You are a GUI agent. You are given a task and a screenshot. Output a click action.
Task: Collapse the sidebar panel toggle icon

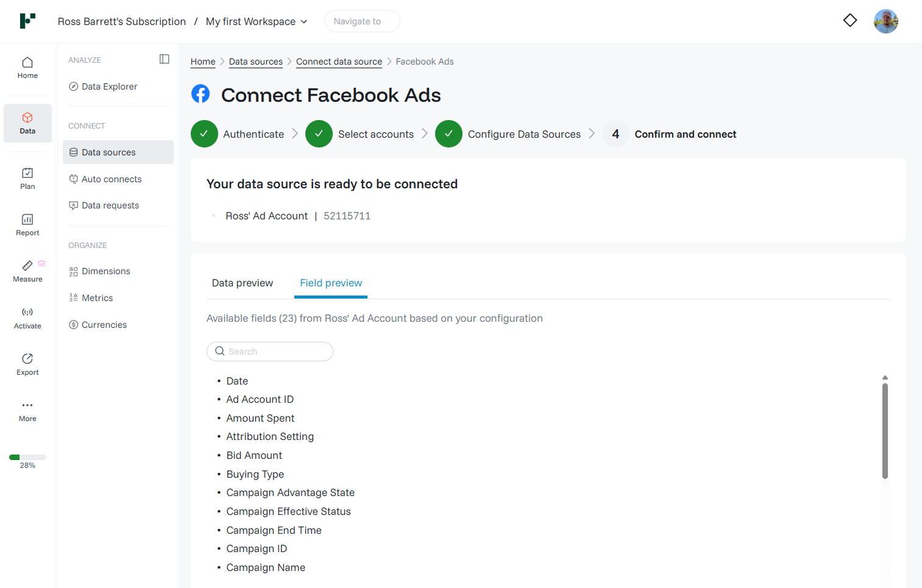pyautogui.click(x=165, y=59)
